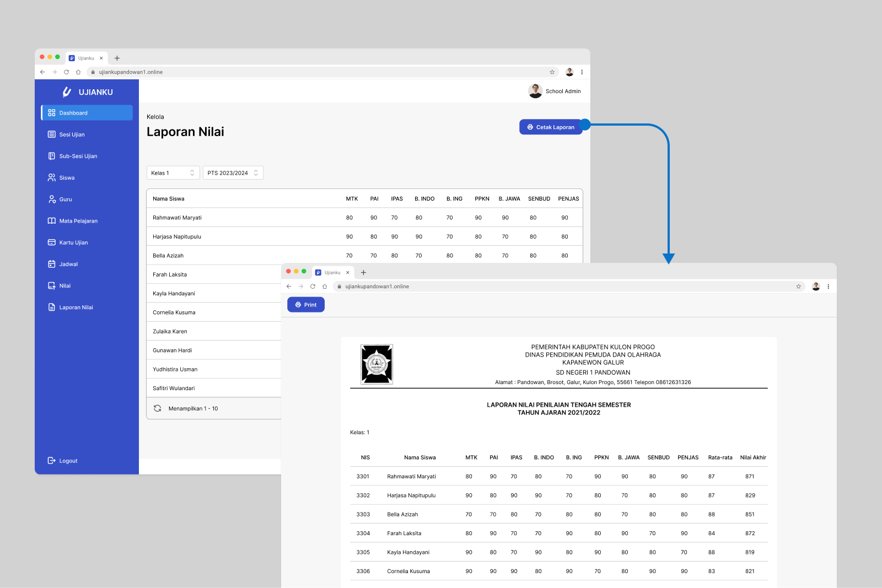Open Sesi Ujian from the sidebar
882x588 pixels.
click(72, 134)
